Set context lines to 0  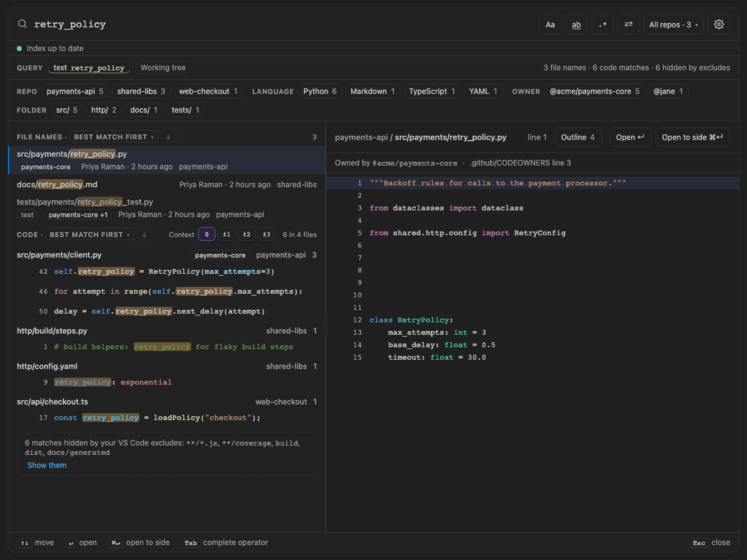click(x=207, y=235)
